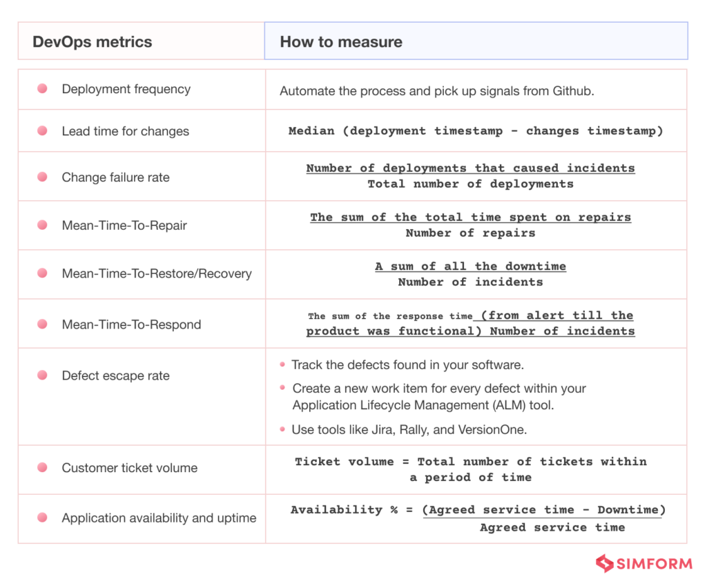Click the Total number of deployments denominator text
The width and height of the screenshot is (707, 588).
tap(470, 184)
